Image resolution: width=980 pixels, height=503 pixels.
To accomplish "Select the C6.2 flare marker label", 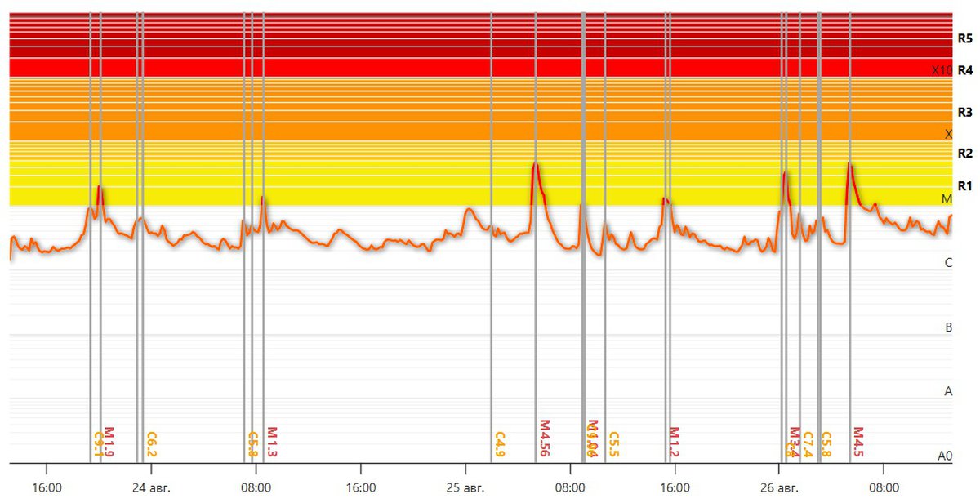I will coord(151,443).
